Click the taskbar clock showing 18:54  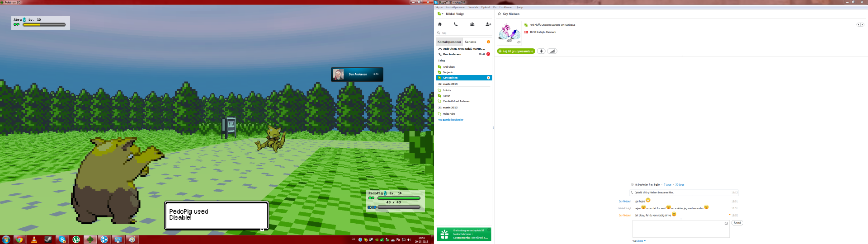[421, 239]
